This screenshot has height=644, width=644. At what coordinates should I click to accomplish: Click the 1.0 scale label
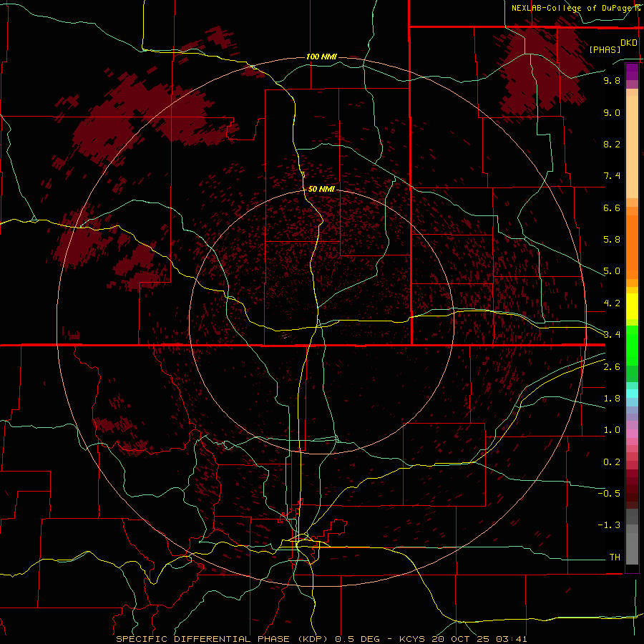[612, 430]
